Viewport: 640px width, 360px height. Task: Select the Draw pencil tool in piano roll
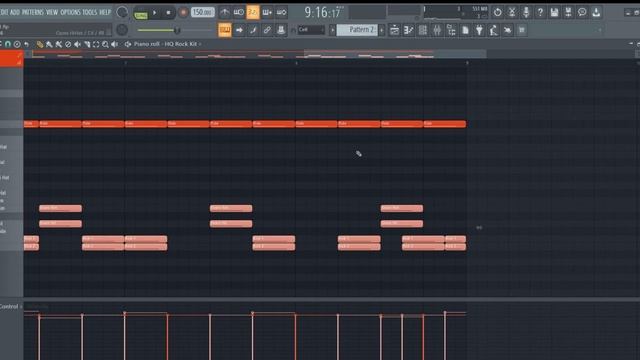[x=40, y=44]
